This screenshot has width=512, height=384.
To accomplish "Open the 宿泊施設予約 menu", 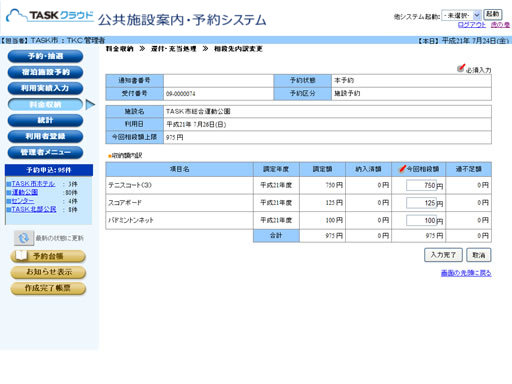I will coord(45,72).
